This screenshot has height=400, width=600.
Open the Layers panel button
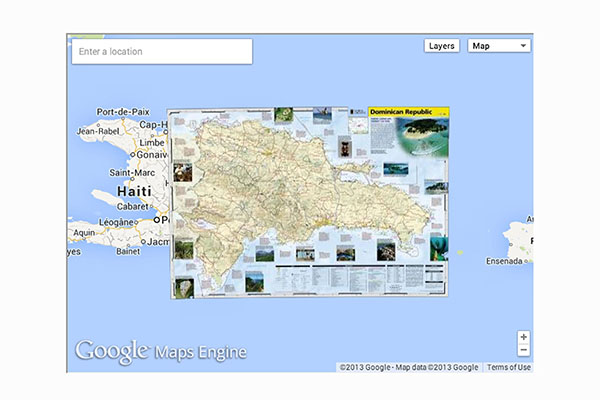(442, 46)
